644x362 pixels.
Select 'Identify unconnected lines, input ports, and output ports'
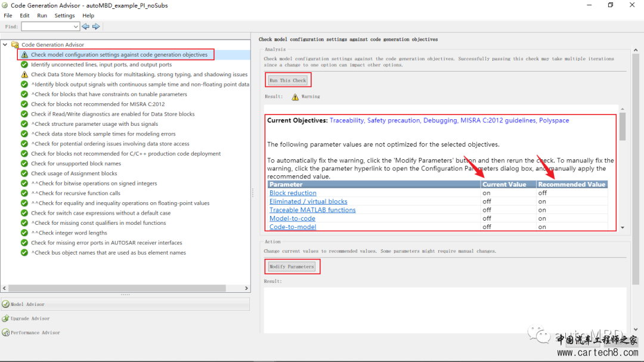tap(101, 64)
